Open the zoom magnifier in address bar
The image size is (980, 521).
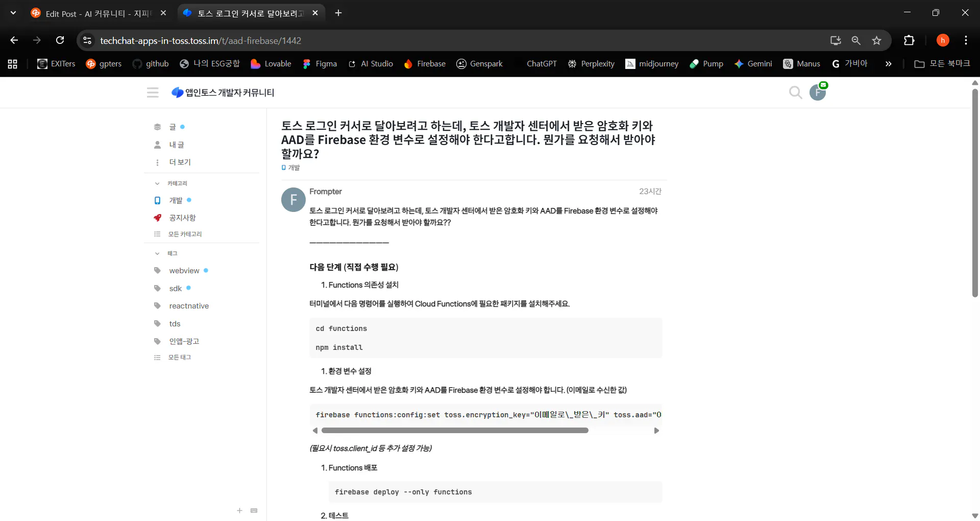click(856, 40)
